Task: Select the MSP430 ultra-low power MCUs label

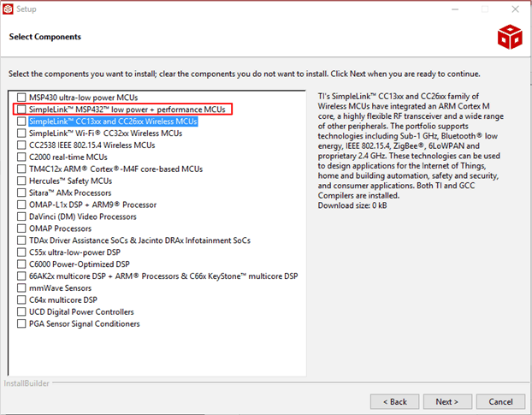Action: click(84, 98)
